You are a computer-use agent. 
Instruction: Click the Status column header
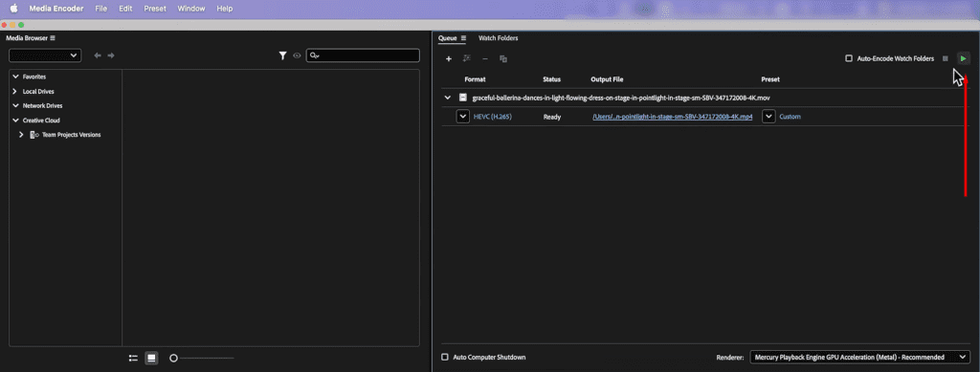coord(552,79)
